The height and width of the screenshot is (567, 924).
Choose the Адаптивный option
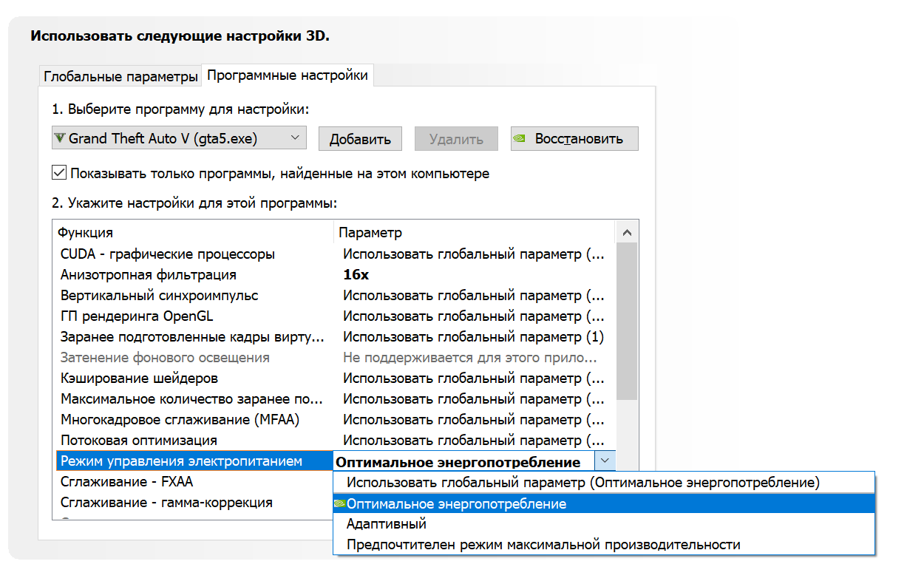(x=604, y=524)
